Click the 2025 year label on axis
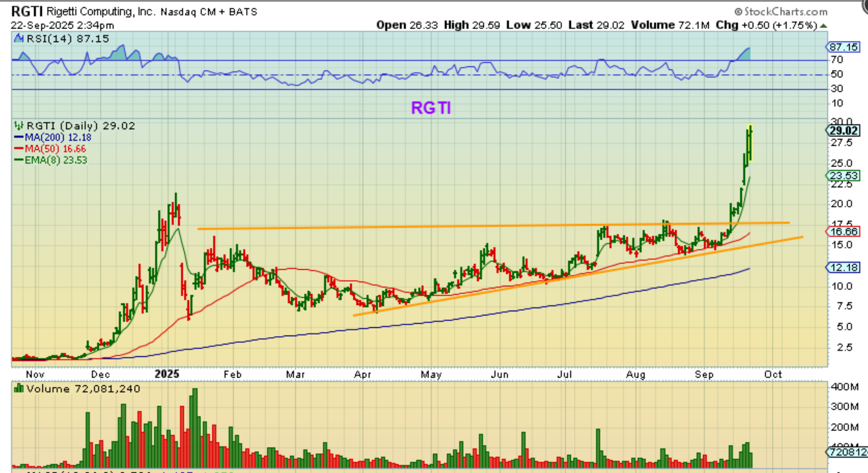868x473 pixels. (167, 374)
